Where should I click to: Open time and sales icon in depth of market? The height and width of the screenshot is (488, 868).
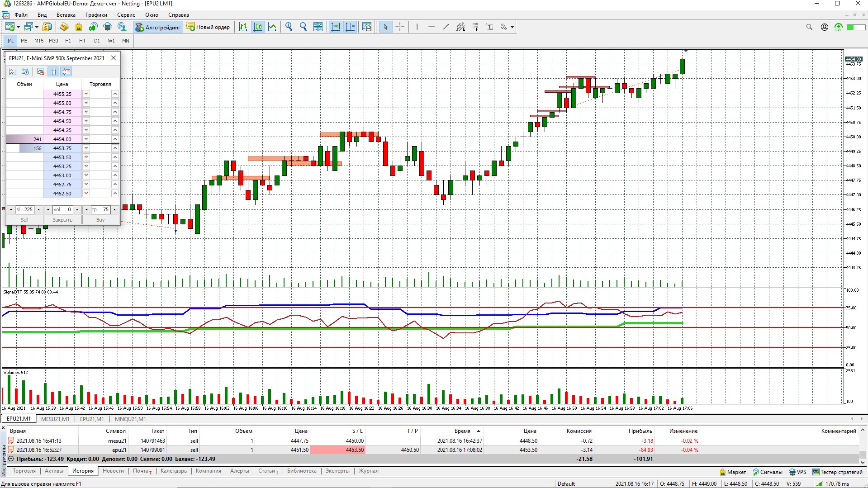coord(25,71)
